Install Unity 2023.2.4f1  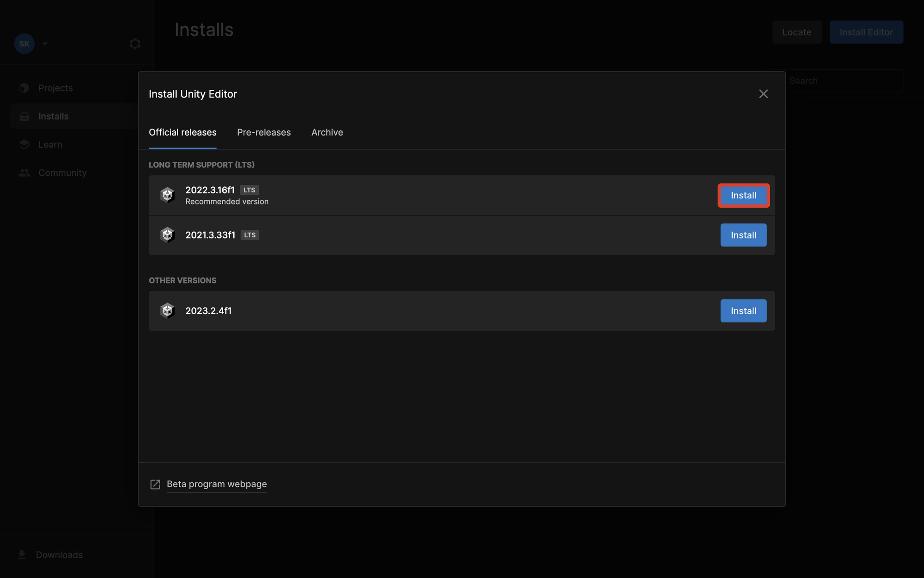pos(743,311)
